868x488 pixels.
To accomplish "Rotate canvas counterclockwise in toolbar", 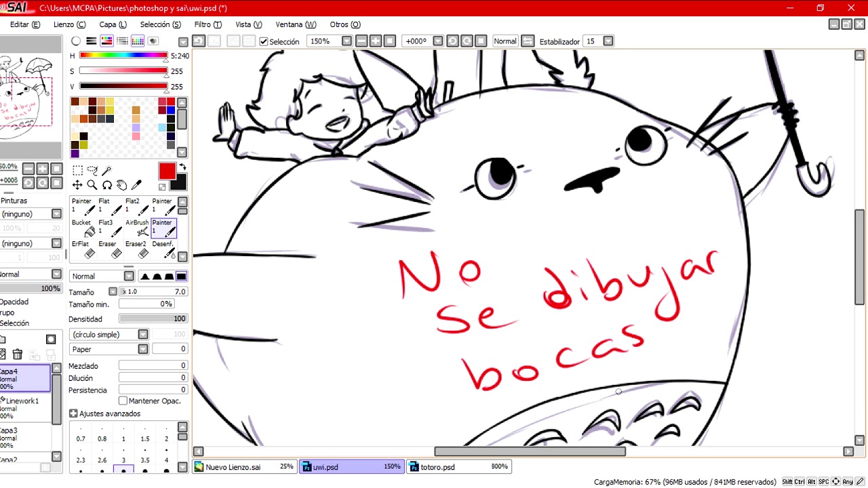I will click(x=452, y=41).
